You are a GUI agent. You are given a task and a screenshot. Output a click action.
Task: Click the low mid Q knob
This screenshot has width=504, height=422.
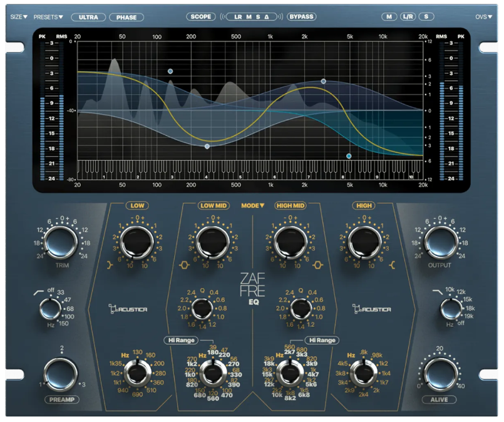[202, 309]
